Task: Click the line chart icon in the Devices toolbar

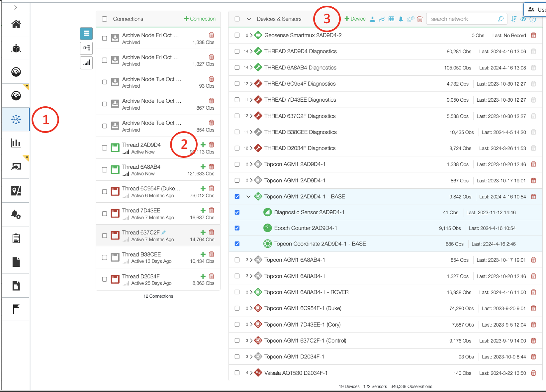Action: pos(382,19)
